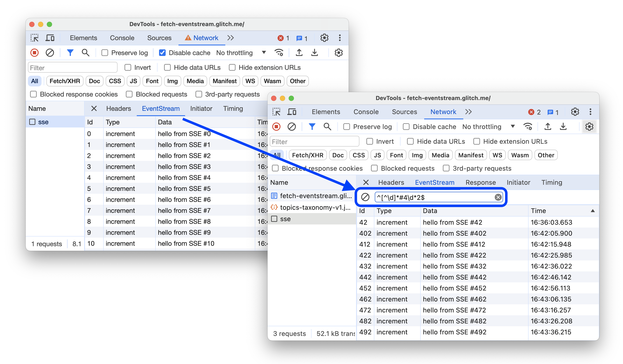Image resolution: width=623 pixels, height=364 pixels.
Task: Click the stop recording red button left panel
Action: point(34,53)
